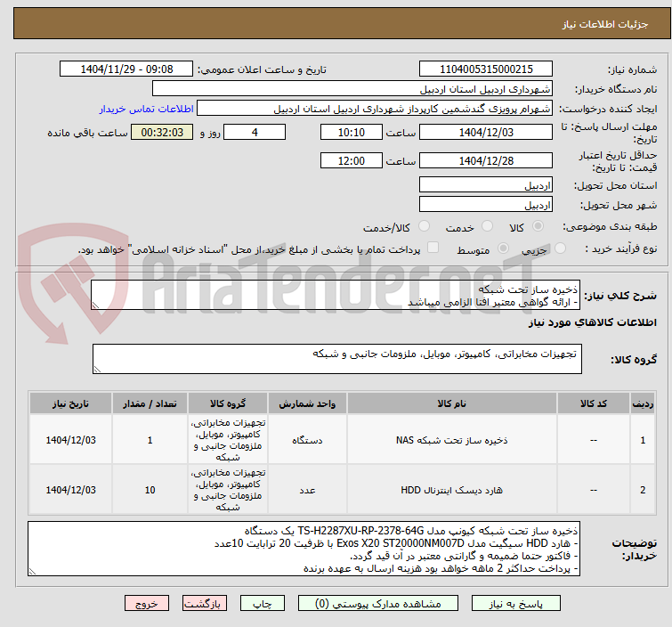Click the تعداد / مقدار column header
Screen dimensions: 672x627
point(150,403)
